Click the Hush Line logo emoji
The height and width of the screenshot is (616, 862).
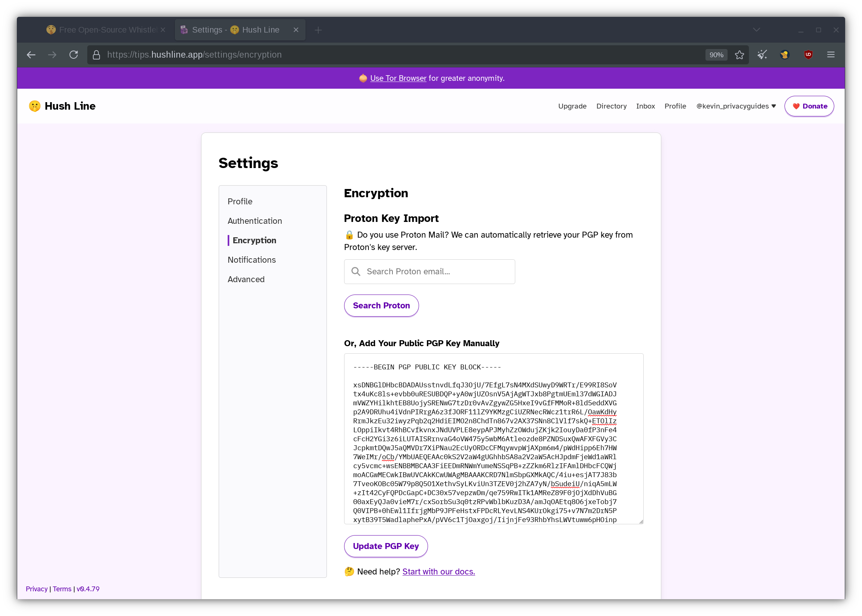(x=34, y=106)
